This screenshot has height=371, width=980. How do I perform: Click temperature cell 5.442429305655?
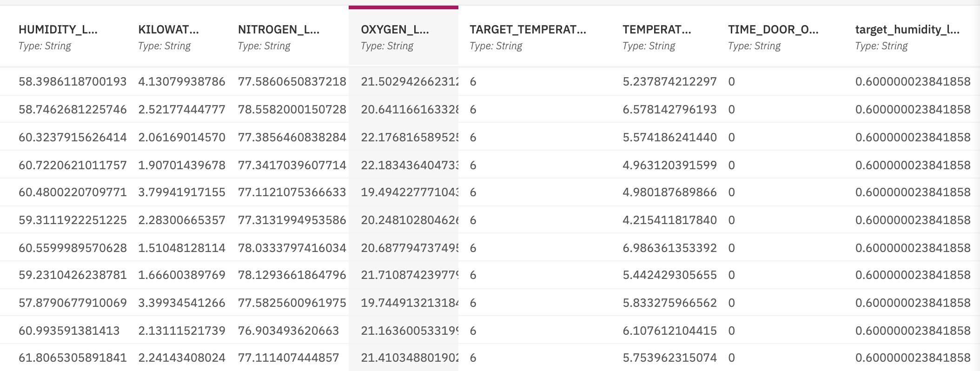pos(669,275)
